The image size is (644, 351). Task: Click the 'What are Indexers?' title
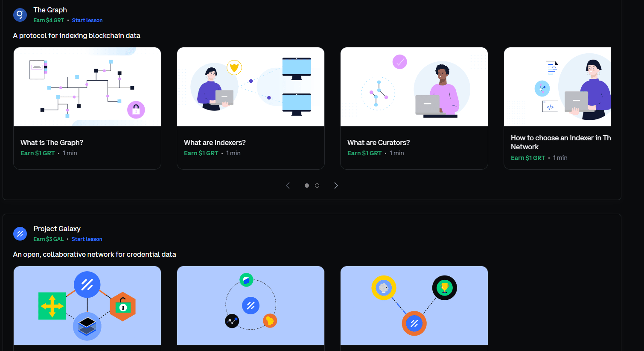point(215,142)
